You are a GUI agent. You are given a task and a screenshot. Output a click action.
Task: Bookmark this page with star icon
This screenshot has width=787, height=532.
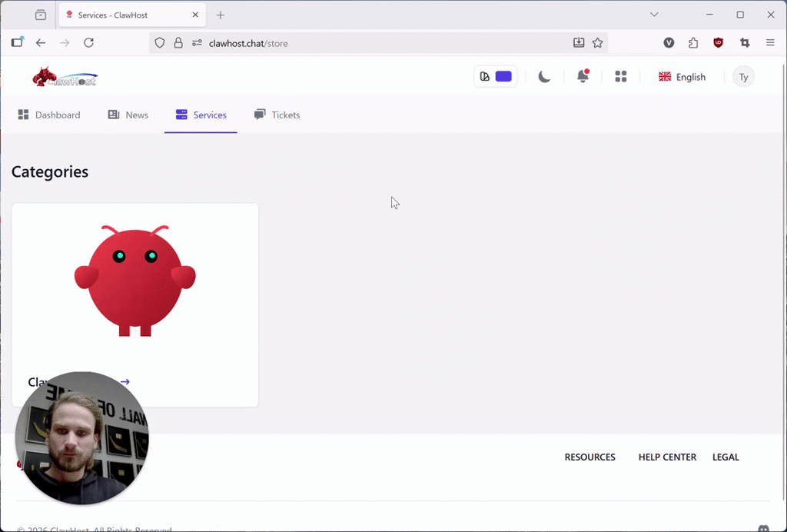pyautogui.click(x=597, y=43)
